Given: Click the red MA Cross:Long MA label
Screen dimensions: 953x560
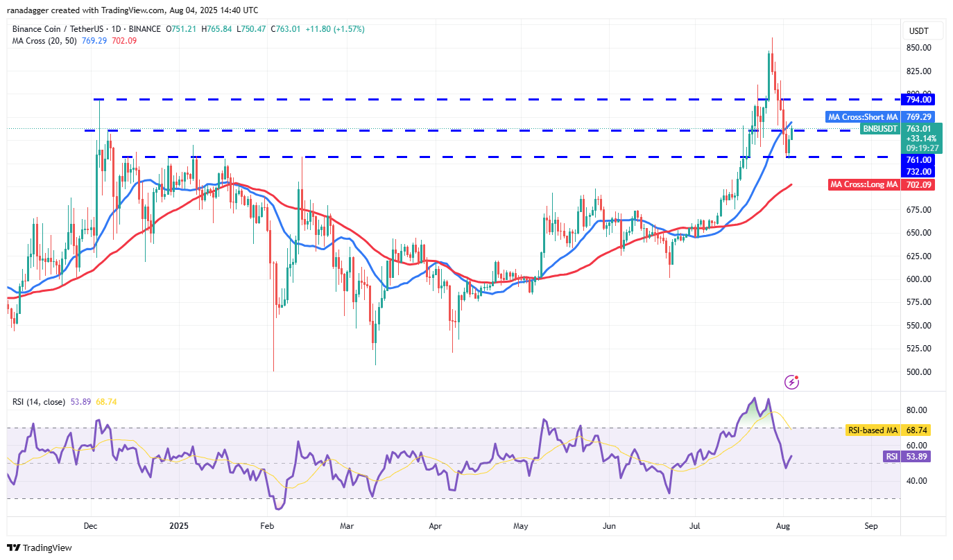Looking at the screenshot, I should tap(864, 185).
